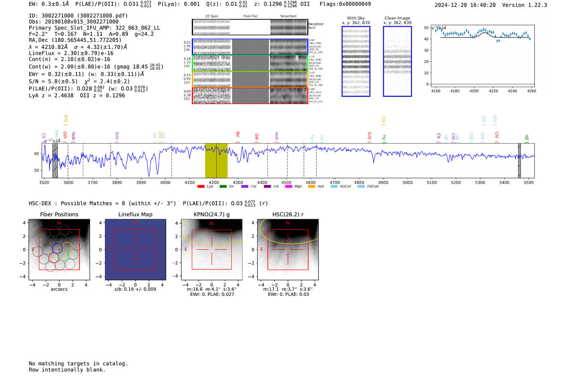This screenshot has width=576, height=392.
Task: Click the LineFlux = 2.30(±0.79)e-16 value
Action: [71, 53]
